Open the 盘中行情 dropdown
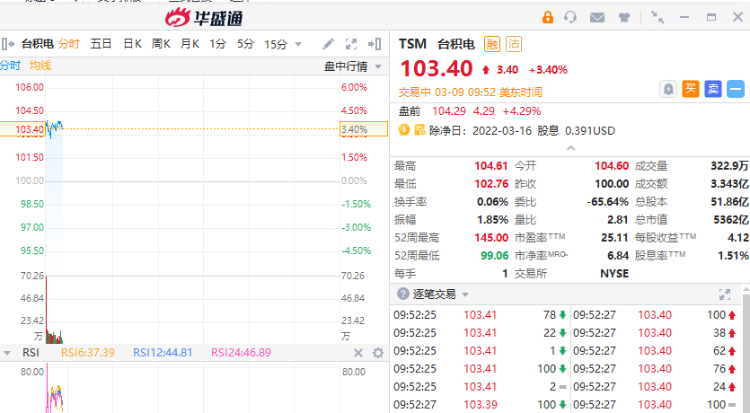750x413 pixels. click(x=378, y=67)
